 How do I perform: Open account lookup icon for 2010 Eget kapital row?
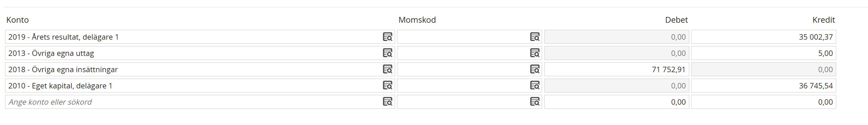[x=387, y=86]
